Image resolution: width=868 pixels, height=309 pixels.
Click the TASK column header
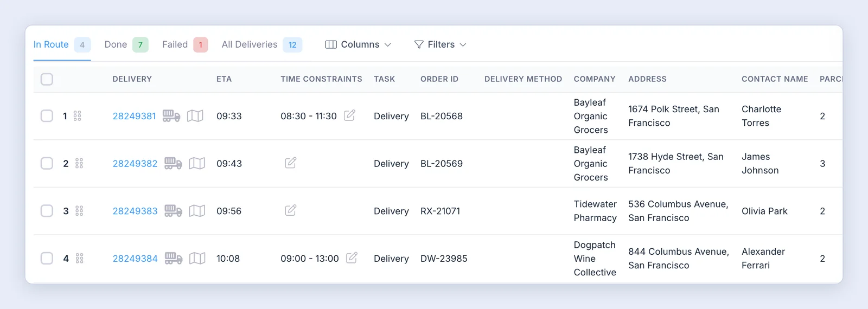pyautogui.click(x=384, y=79)
